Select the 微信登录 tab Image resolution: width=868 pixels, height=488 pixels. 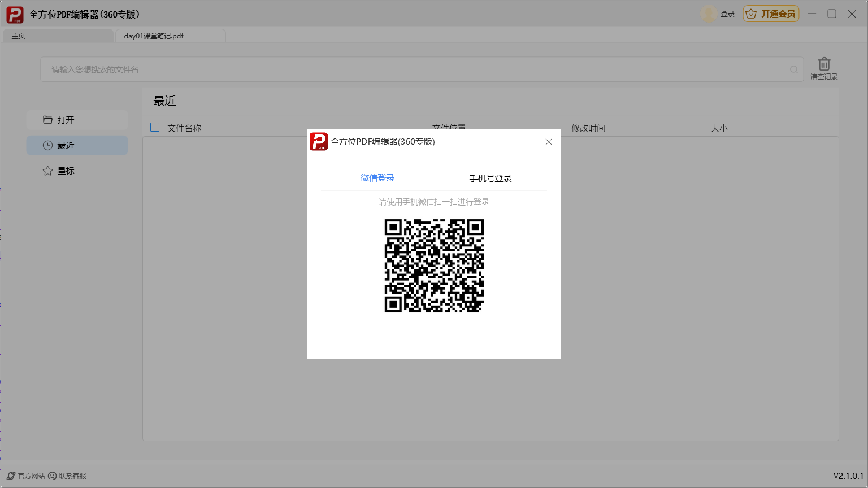tap(377, 178)
